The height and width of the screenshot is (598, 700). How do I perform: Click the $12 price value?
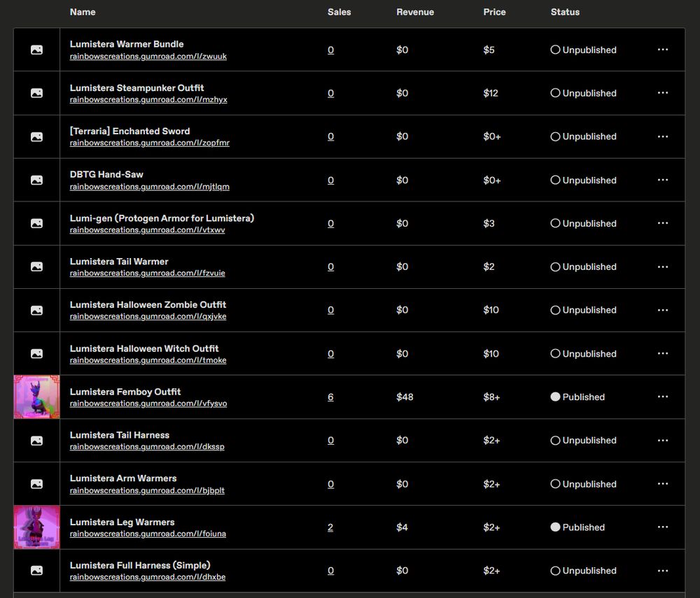(490, 93)
